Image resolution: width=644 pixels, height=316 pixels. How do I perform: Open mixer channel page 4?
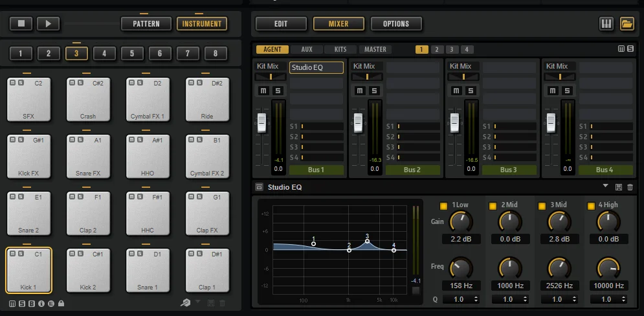pyautogui.click(x=467, y=50)
